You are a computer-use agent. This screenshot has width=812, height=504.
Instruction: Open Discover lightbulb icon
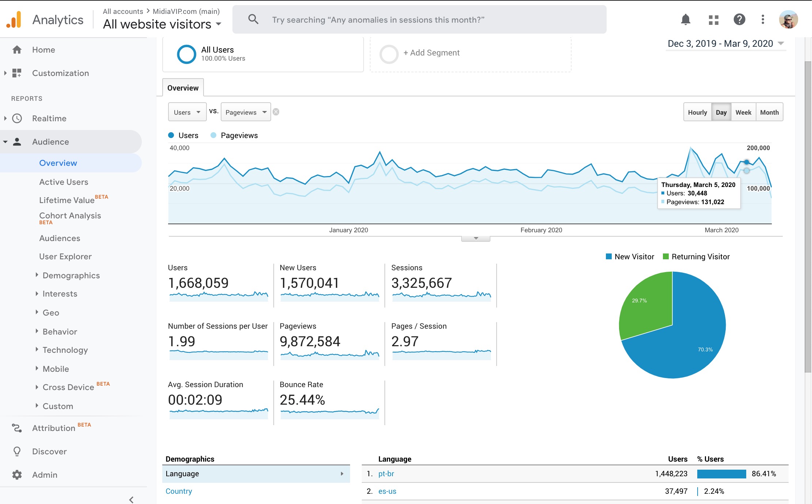(x=17, y=451)
